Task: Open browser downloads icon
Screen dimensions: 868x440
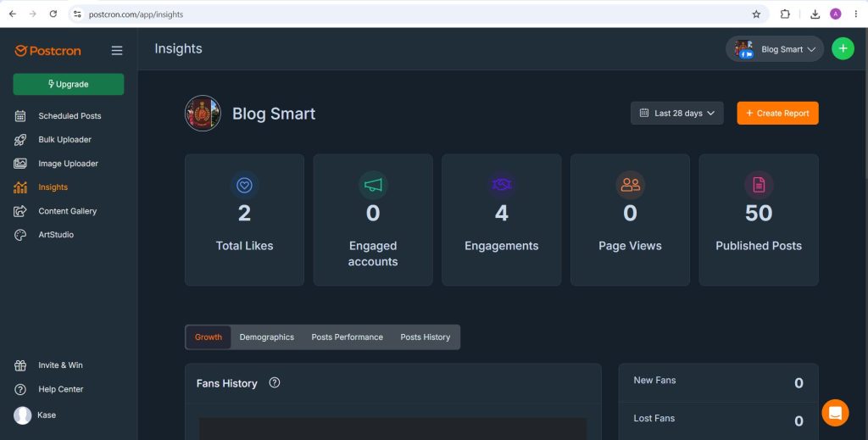Action: (x=815, y=14)
